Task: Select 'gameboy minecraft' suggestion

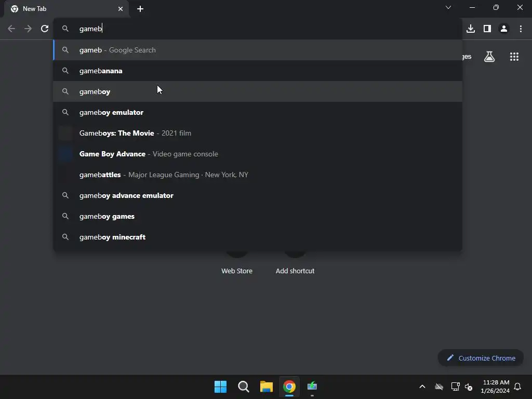Action: click(258, 237)
